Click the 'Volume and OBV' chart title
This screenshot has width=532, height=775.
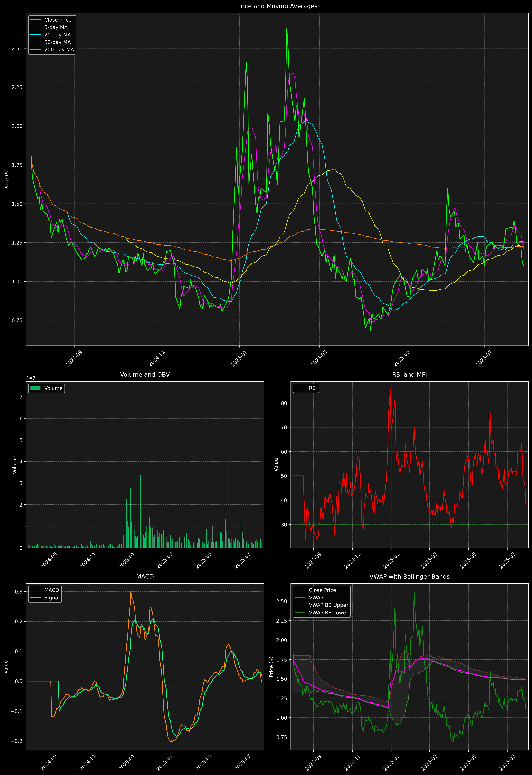[x=145, y=374]
